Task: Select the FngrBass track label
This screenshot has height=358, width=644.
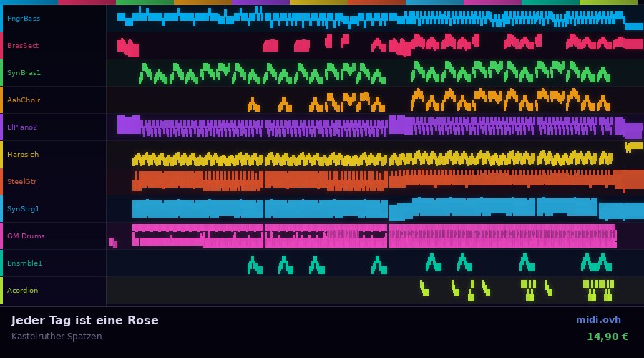Action: tap(24, 18)
